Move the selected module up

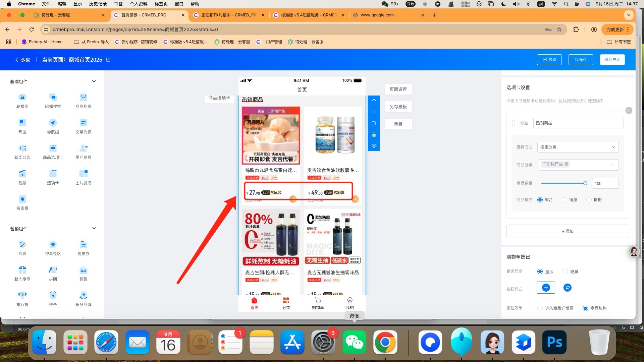pyautogui.click(x=374, y=100)
